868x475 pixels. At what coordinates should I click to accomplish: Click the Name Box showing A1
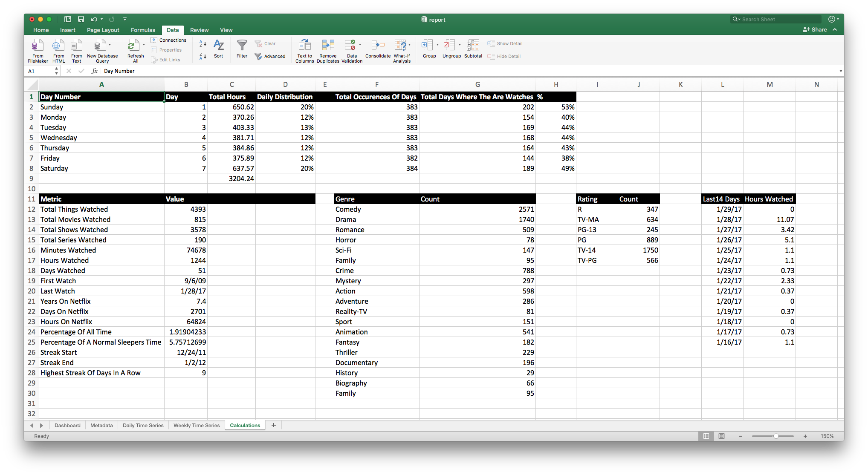coord(40,71)
